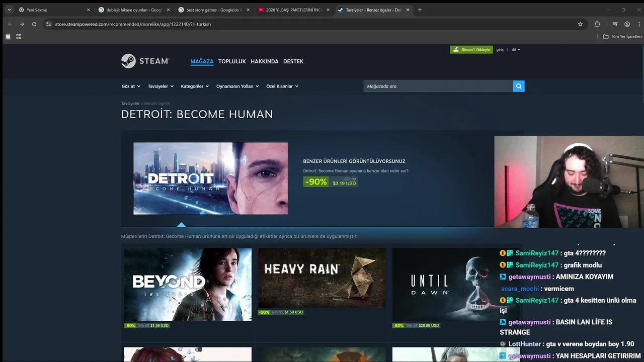Image resolution: width=644 pixels, height=362 pixels.
Task: Open the tab search chevron
Action: point(9,10)
